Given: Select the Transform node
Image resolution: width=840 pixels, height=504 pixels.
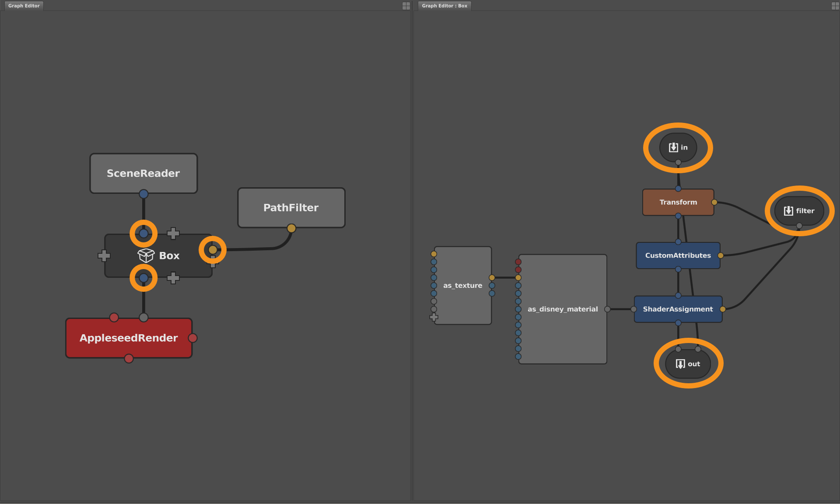Looking at the screenshot, I should 678,202.
